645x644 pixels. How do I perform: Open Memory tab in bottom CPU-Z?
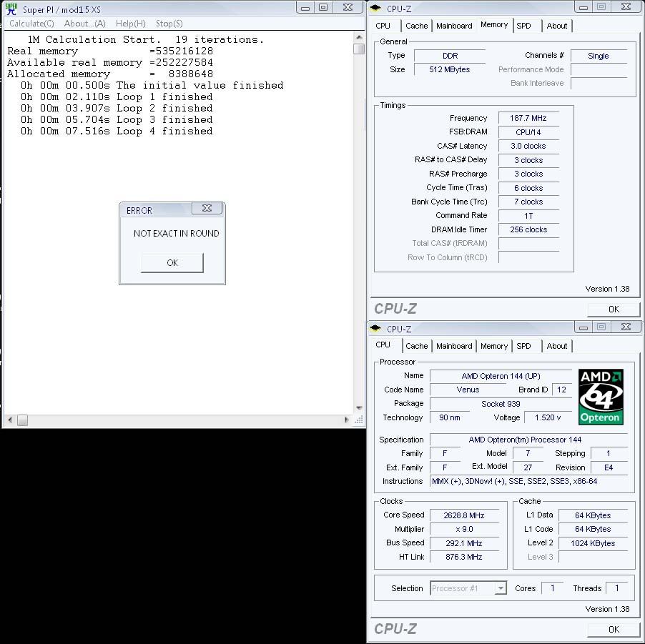pos(494,346)
